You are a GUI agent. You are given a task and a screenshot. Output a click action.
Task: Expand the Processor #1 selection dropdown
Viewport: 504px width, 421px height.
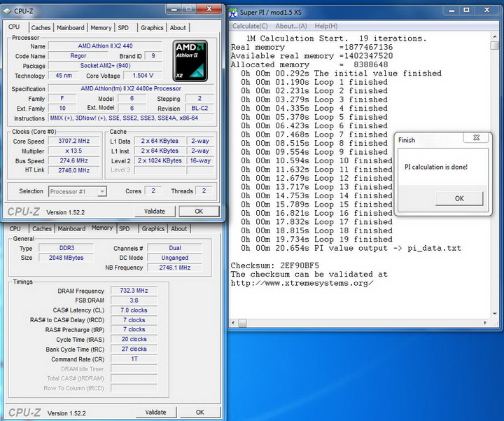click(101, 191)
